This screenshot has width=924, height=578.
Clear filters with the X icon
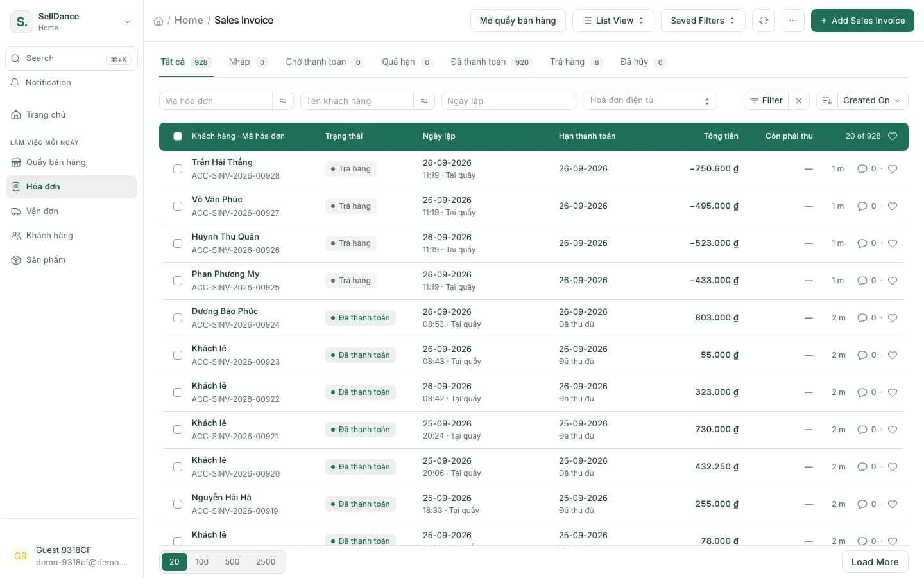[x=799, y=101]
